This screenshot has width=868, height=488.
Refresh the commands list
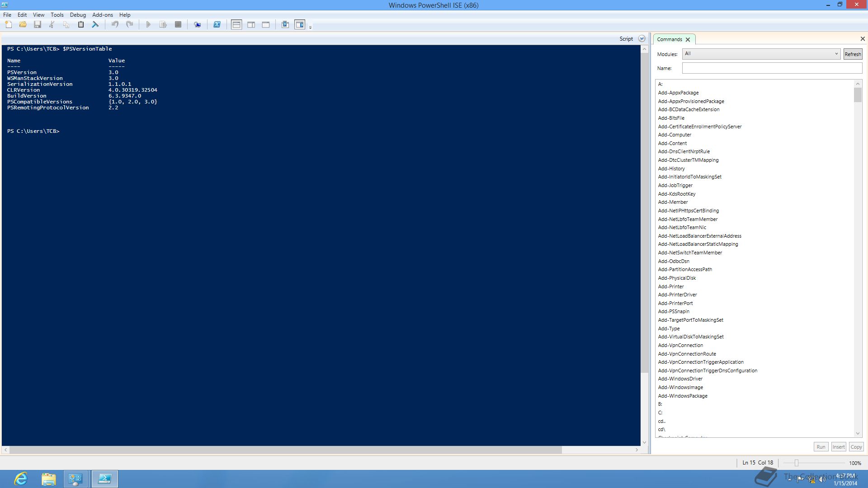[853, 54]
